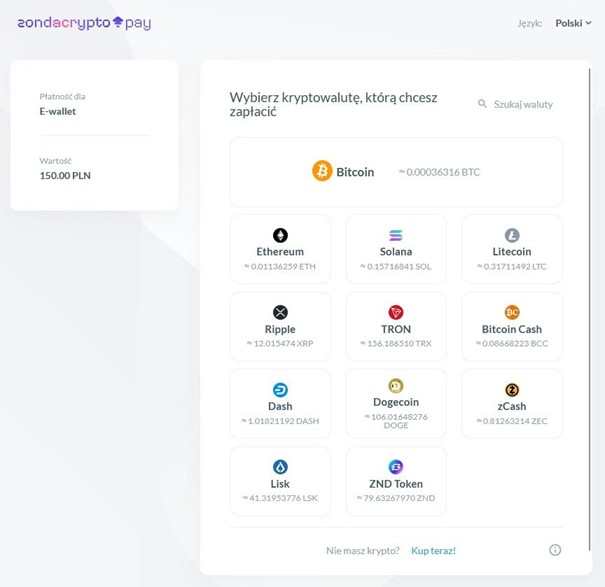Choose Lisk payment tile
Image resolution: width=605 pixels, height=587 pixels.
pyautogui.click(x=280, y=480)
